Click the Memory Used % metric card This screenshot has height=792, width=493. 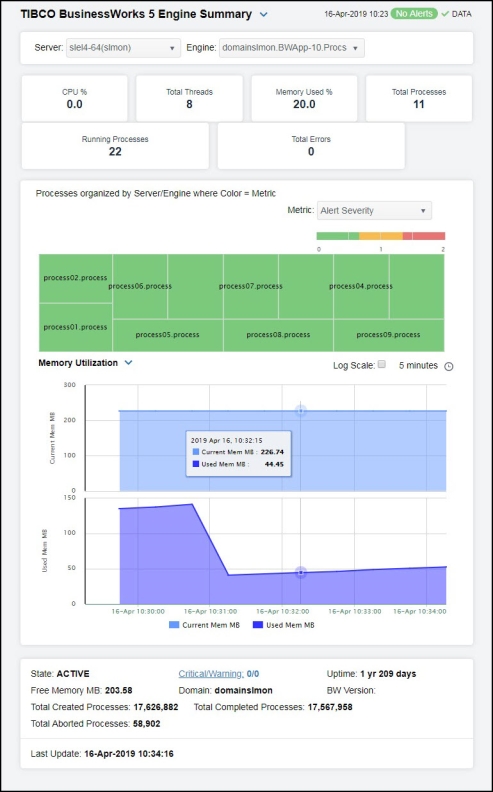click(304, 98)
